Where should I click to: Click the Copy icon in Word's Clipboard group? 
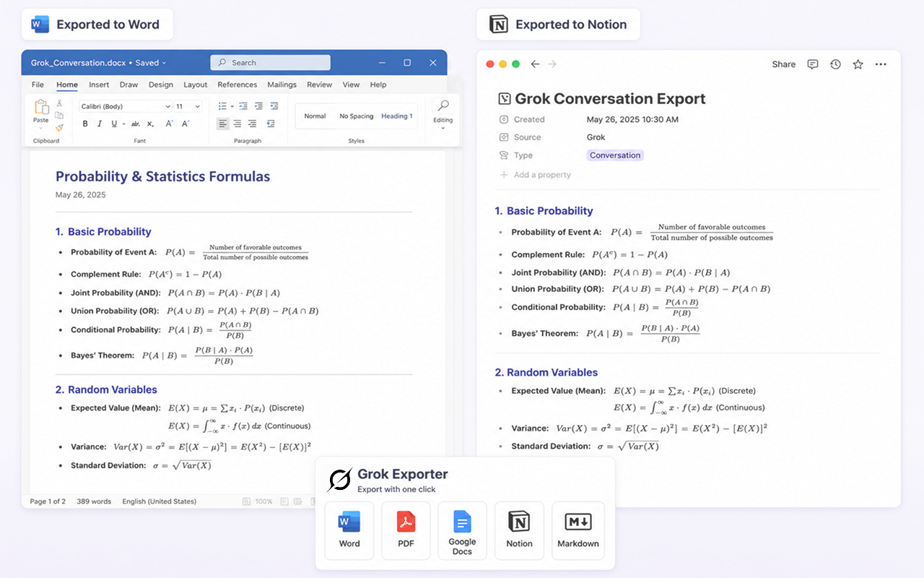coord(59,116)
